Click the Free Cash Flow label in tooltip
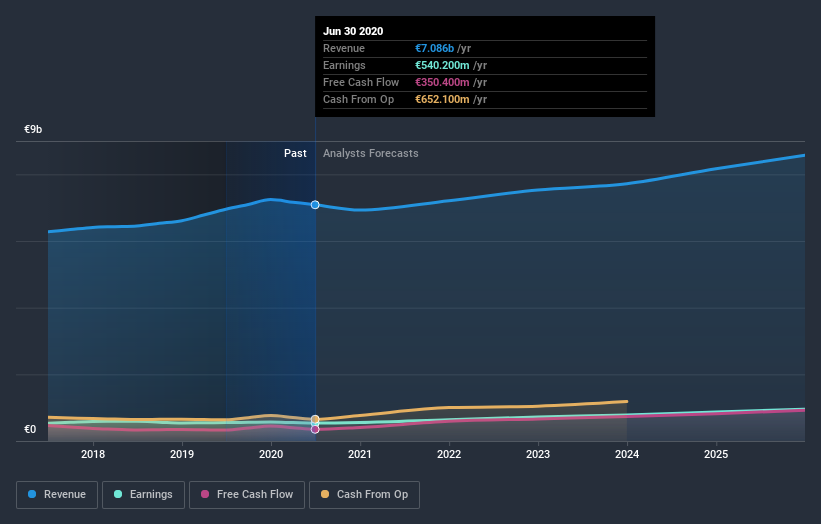 click(361, 82)
